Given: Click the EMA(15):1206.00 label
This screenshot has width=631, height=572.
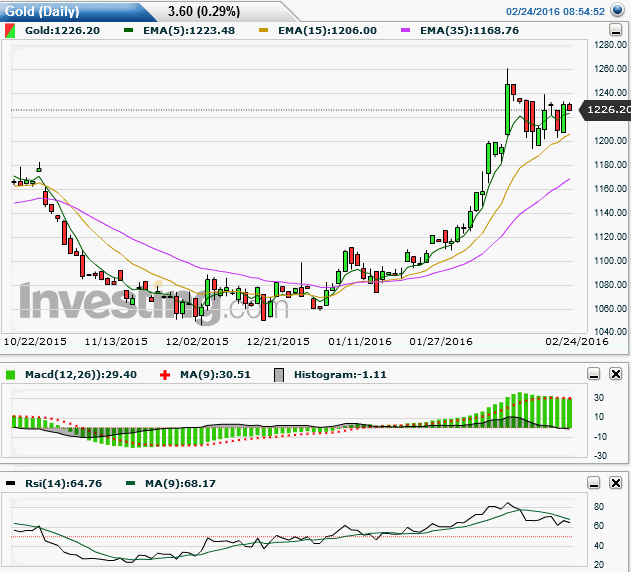Looking at the screenshot, I should pos(328,31).
